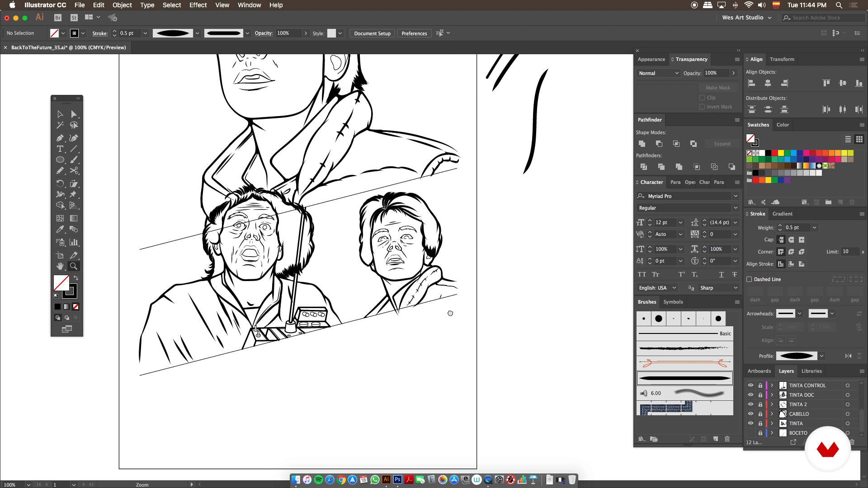Open the stroke Weight dropdown in Stroke panel
This screenshot has height=488, width=868.
[814, 228]
